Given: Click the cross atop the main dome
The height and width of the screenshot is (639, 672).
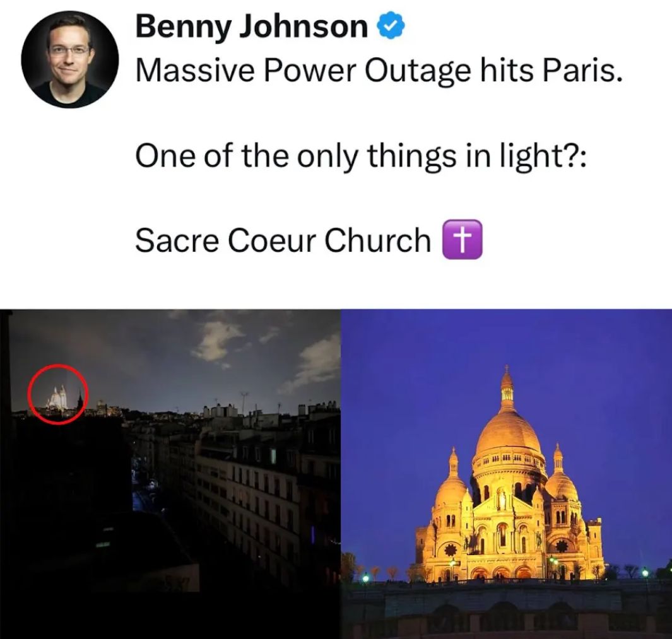Looking at the screenshot, I should pos(506,368).
